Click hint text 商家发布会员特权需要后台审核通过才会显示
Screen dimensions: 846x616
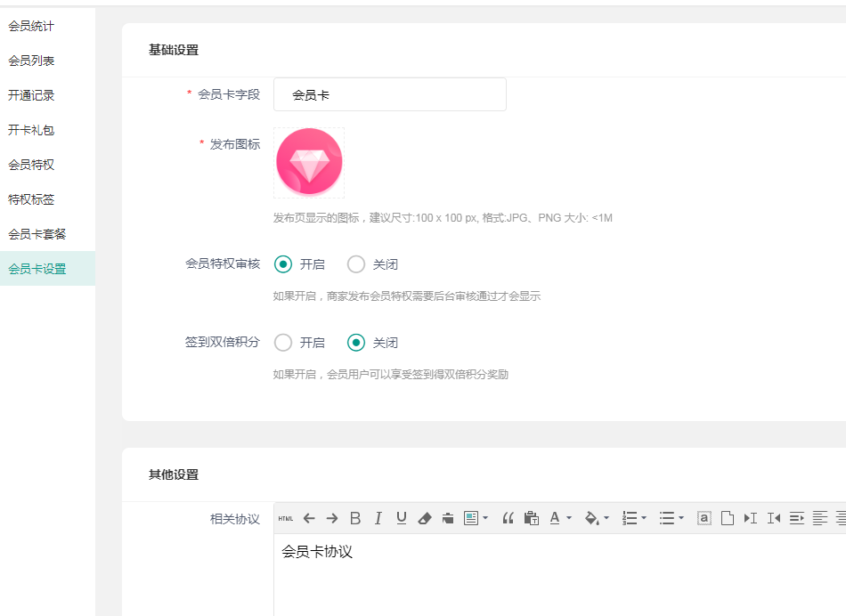434,296
